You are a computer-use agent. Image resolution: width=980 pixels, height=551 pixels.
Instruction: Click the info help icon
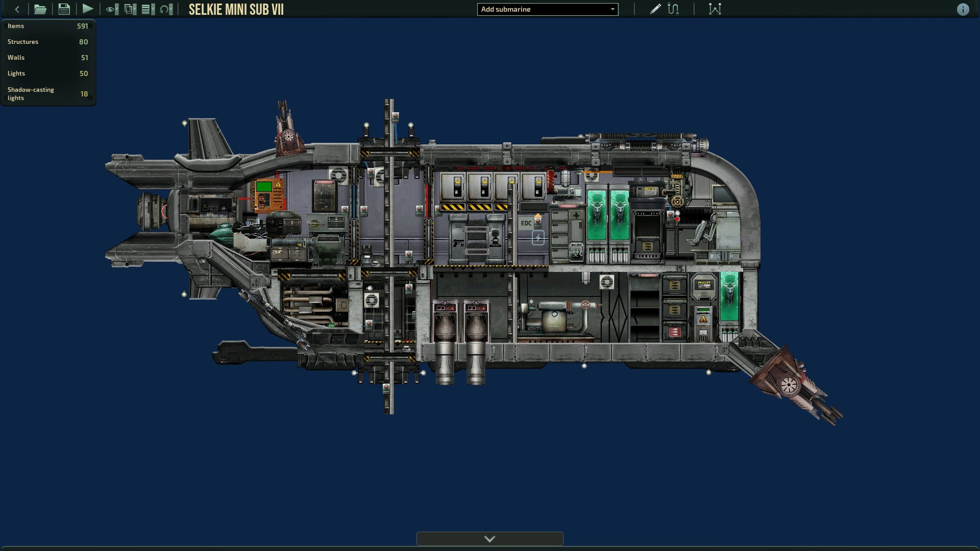pos(963,10)
